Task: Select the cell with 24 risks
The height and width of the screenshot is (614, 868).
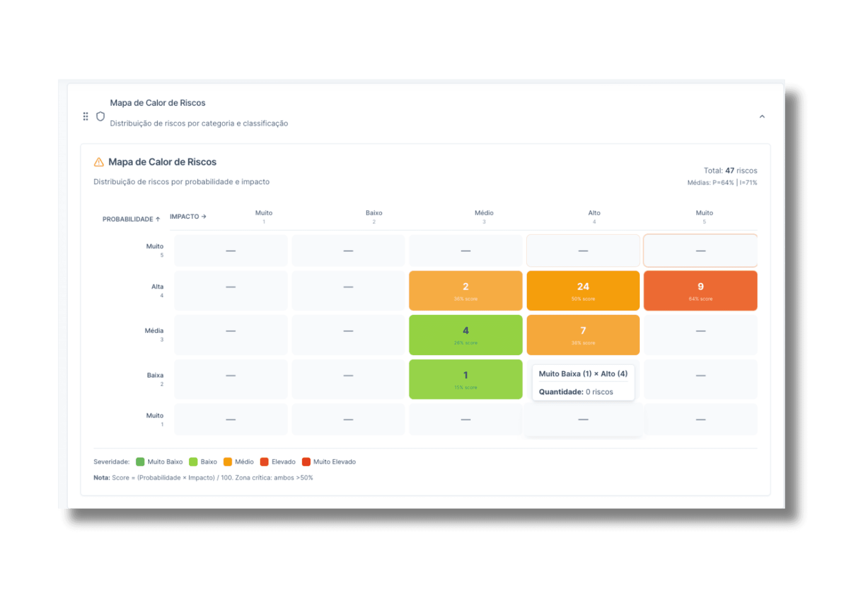Action: coord(583,291)
